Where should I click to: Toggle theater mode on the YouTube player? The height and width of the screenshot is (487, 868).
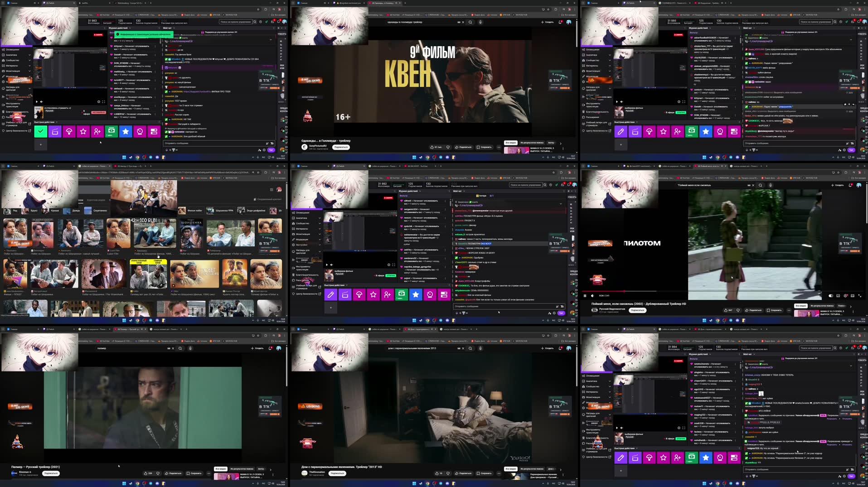click(x=852, y=295)
